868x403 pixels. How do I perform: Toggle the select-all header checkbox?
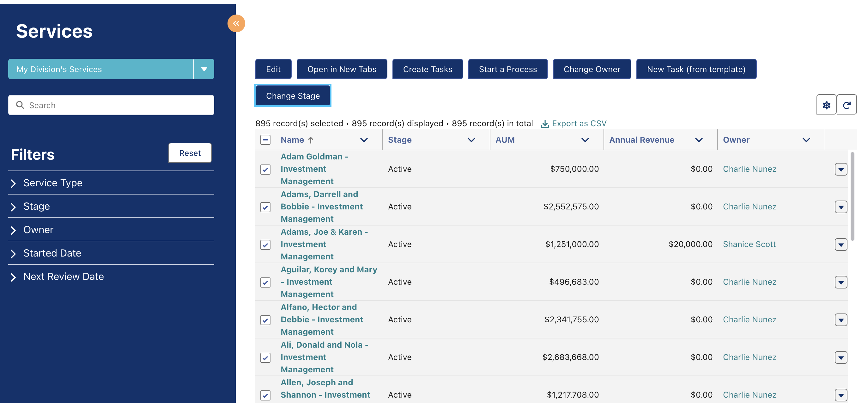(265, 140)
